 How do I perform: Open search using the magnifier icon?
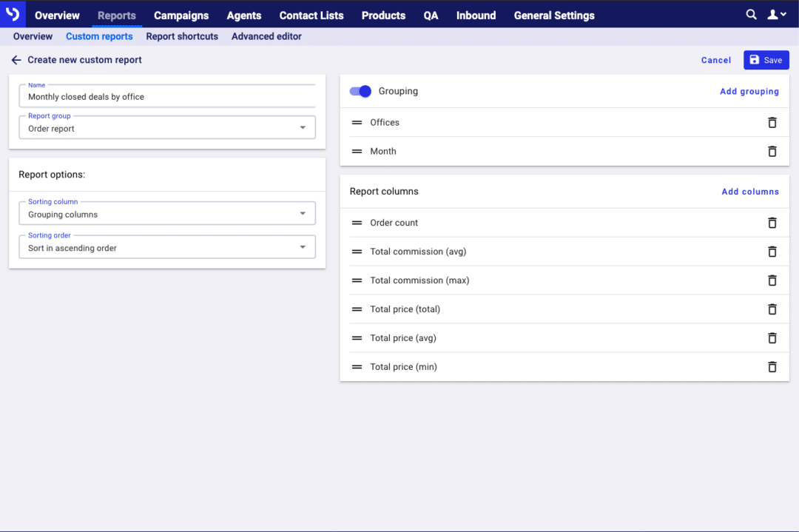pyautogui.click(x=751, y=14)
